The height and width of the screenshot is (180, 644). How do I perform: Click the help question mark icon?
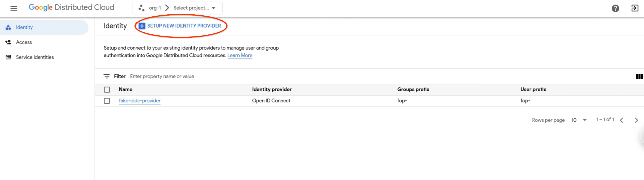pyautogui.click(x=615, y=8)
